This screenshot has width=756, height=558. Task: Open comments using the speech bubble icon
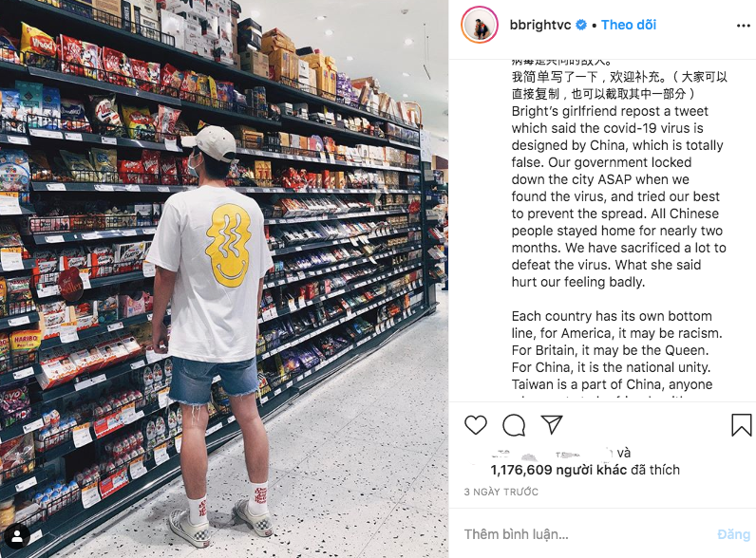pyautogui.click(x=514, y=425)
